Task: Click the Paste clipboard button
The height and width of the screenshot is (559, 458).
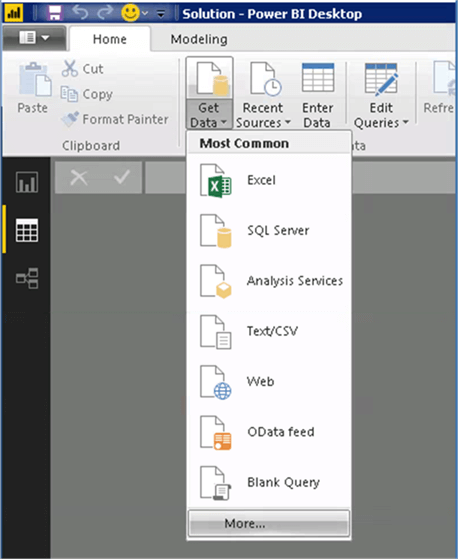Action: click(32, 88)
